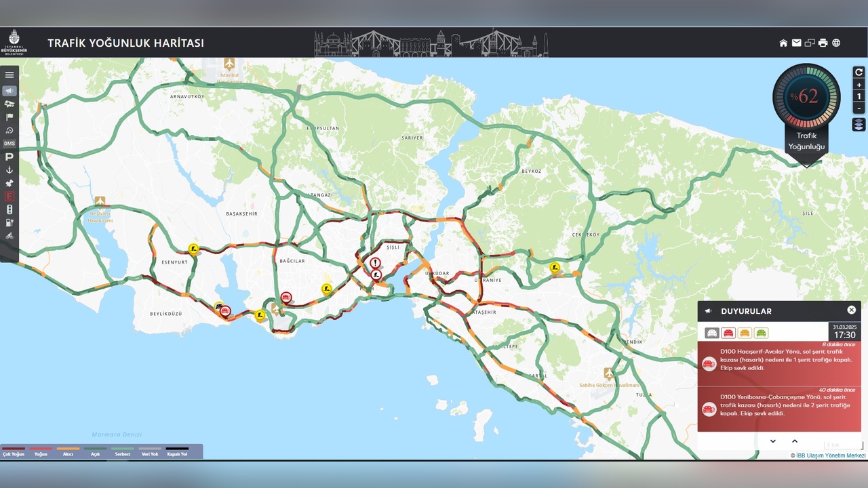Click the TRAFİK YOĞUNLUK HARİTASI title

pyautogui.click(x=125, y=43)
